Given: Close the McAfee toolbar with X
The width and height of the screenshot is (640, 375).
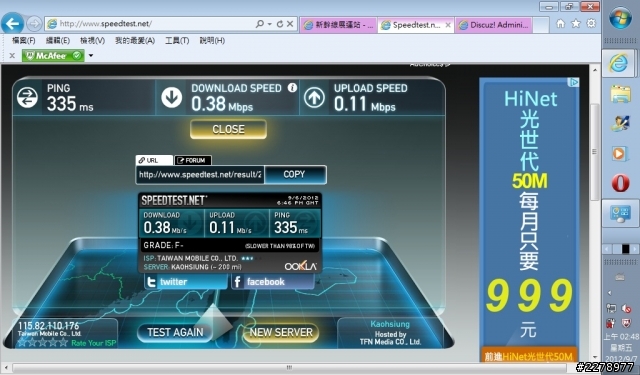Looking at the screenshot, I should pos(12,55).
